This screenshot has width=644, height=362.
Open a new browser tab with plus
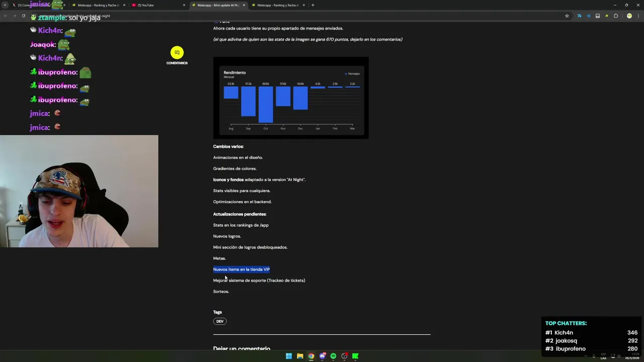point(313,5)
